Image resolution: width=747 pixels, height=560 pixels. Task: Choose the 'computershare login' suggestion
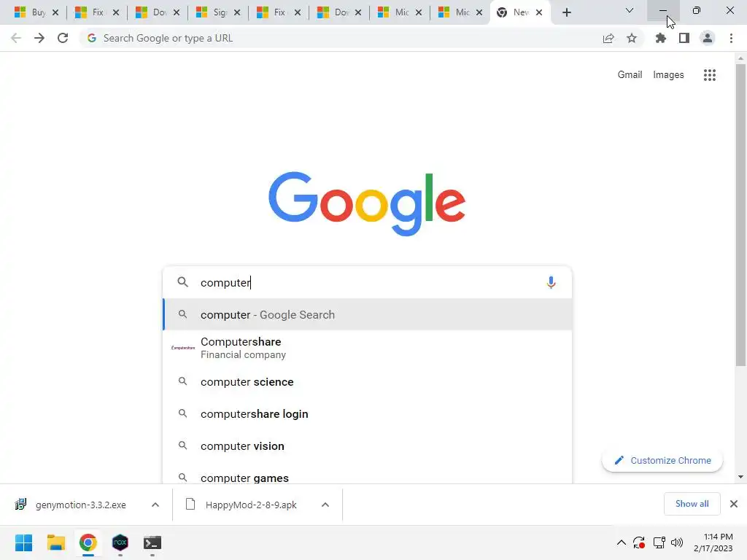368,414
